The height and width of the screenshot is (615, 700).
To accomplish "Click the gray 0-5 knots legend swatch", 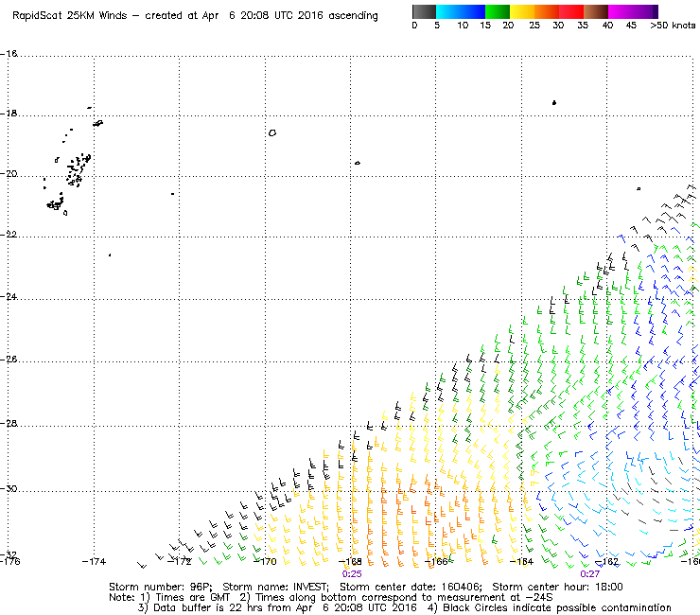I will [x=424, y=11].
